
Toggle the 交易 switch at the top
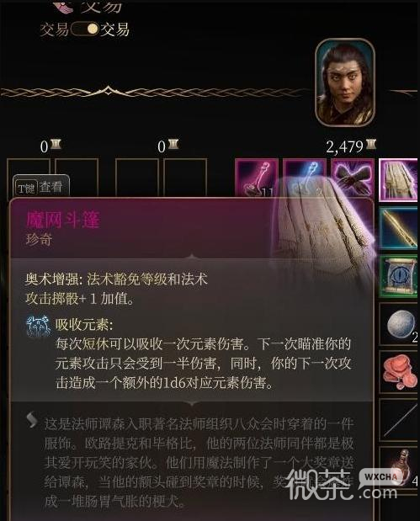(85, 29)
